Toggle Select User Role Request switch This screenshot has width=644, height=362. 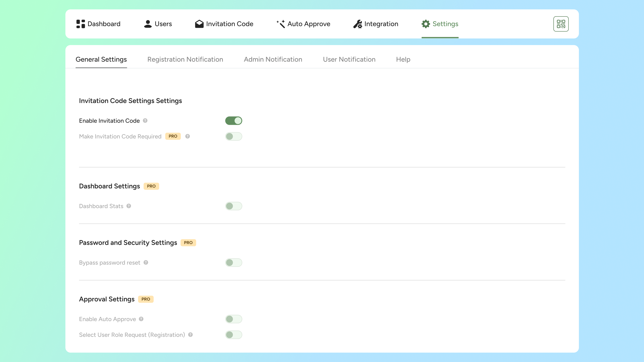233,335
